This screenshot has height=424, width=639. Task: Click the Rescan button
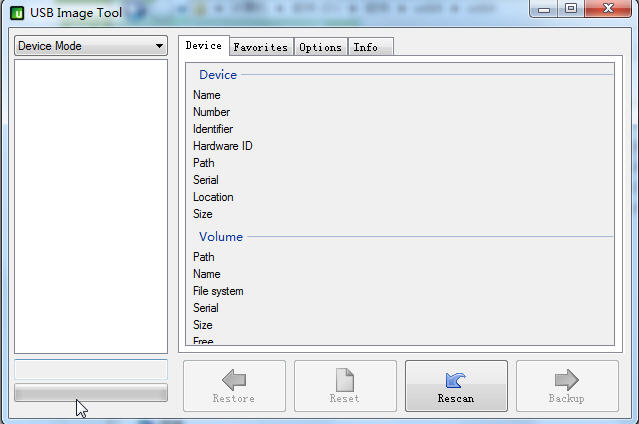coord(456,386)
